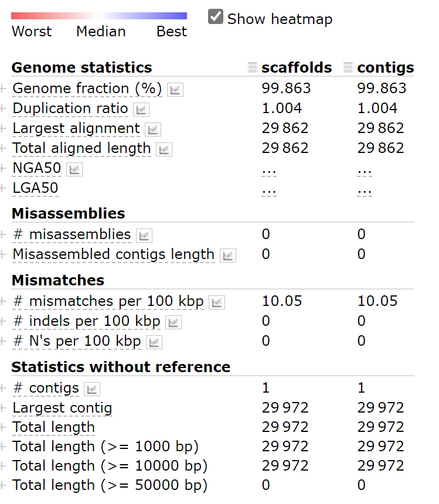Image resolution: width=439 pixels, height=504 pixels.
Task: Expand the Genome fraction row with plus
Action: pyautogui.click(x=4, y=89)
